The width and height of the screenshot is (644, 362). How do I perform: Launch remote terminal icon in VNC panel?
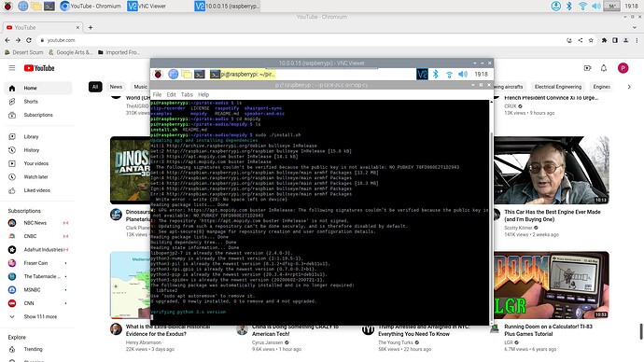(x=200, y=75)
